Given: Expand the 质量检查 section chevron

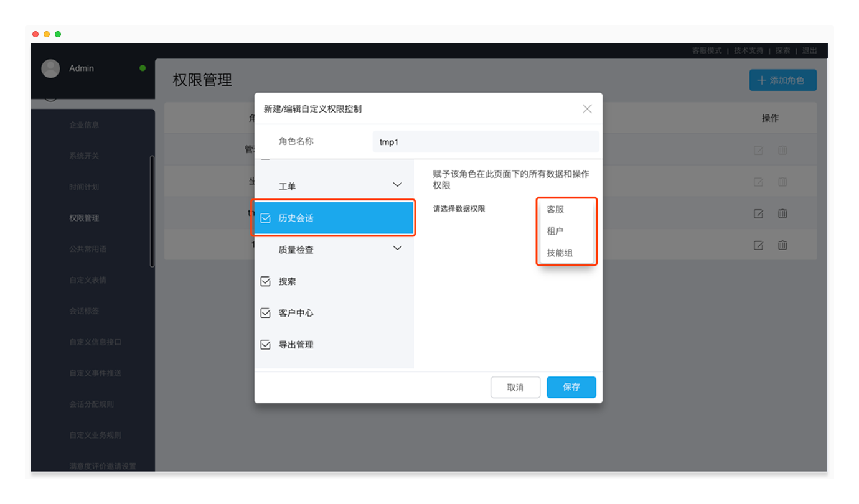Looking at the screenshot, I should pos(398,248).
